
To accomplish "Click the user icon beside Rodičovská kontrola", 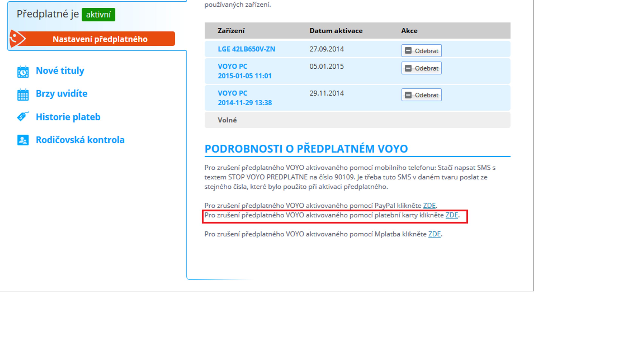I will point(23,140).
